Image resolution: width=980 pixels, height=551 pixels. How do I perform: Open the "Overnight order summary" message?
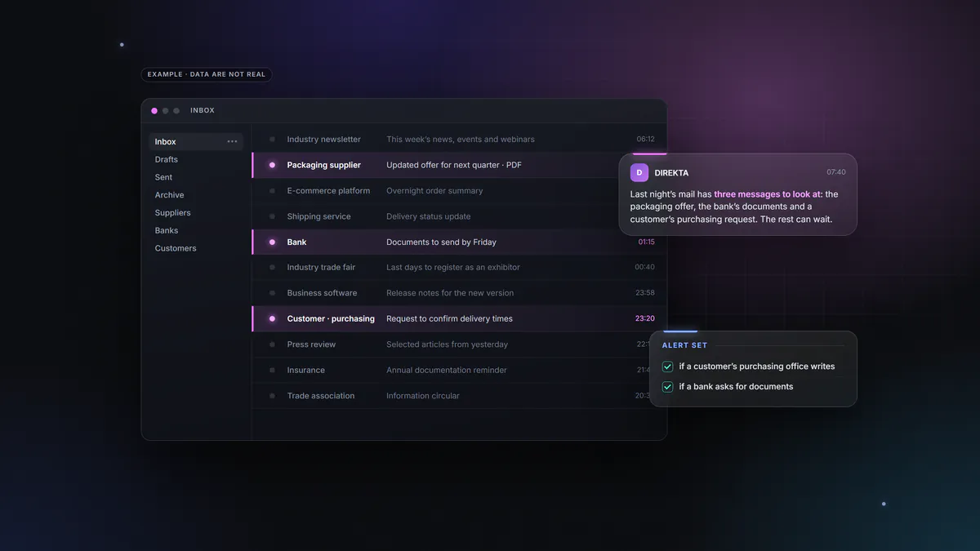(x=459, y=191)
